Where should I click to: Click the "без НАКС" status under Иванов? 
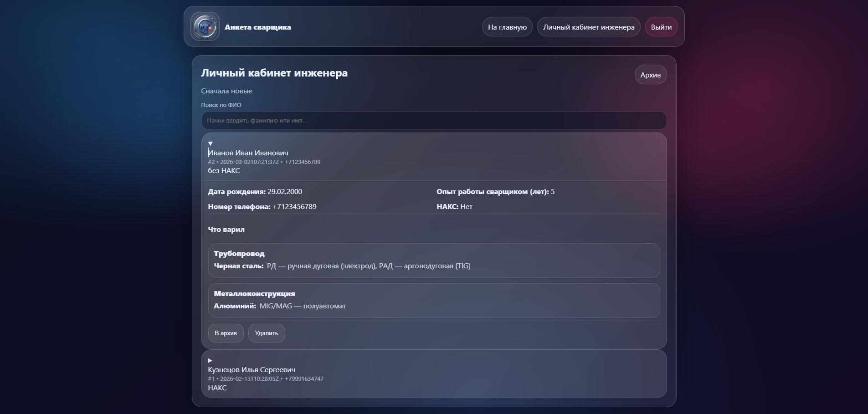click(x=224, y=171)
